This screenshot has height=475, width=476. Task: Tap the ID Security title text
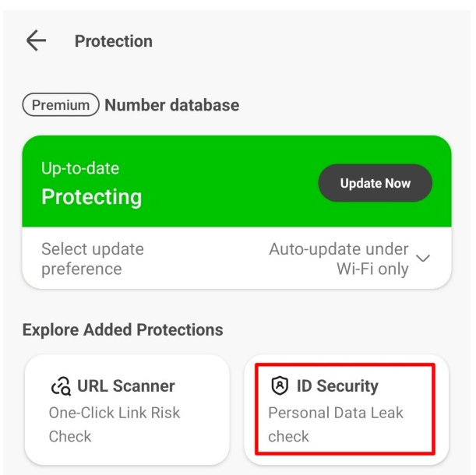click(x=337, y=386)
